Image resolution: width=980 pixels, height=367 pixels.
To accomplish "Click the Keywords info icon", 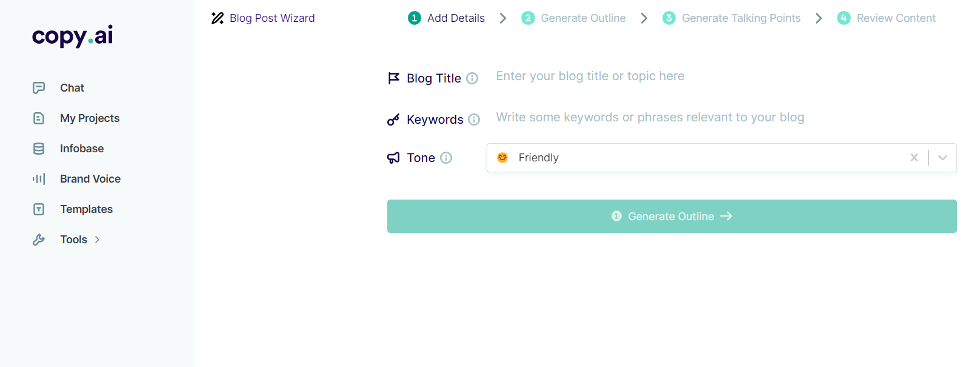I will [x=474, y=120].
